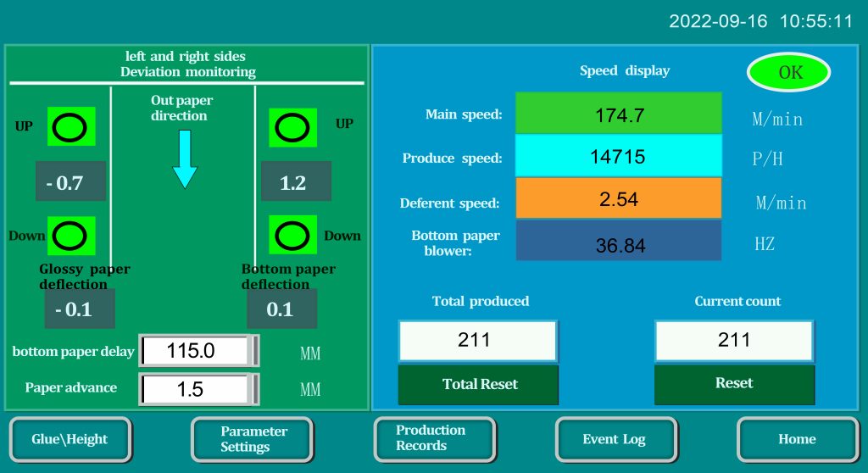Click the cyan out paper direction arrow

click(184, 159)
